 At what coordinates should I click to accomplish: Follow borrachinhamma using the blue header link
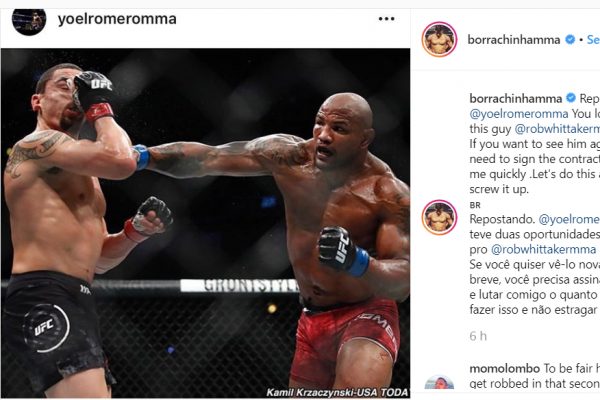click(x=593, y=39)
